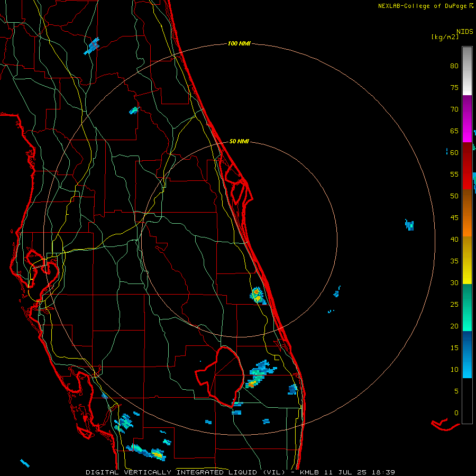The width and height of the screenshot is (476, 476).
Task: Click the 10 value on the color scale
Action: 454,370
